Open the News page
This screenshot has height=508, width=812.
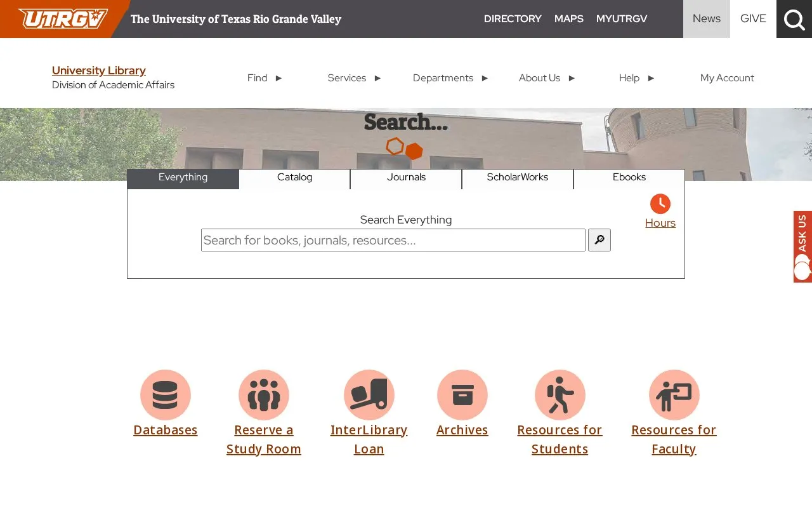click(707, 19)
